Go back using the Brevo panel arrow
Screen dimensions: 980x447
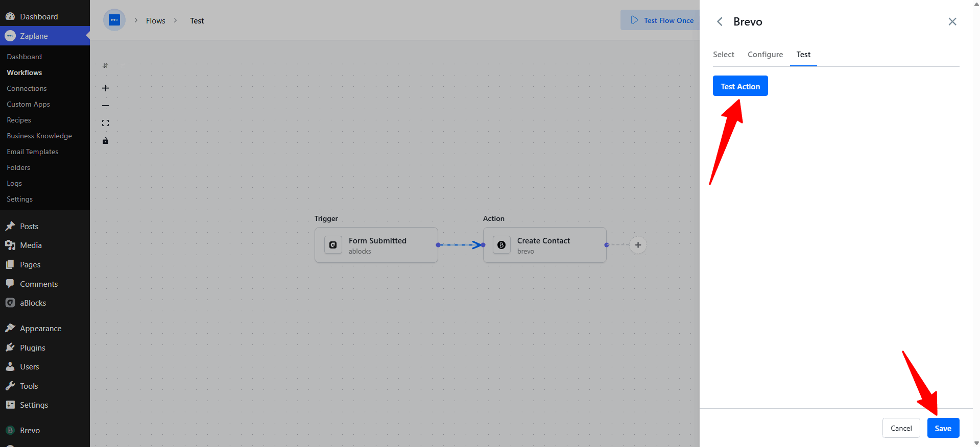[x=720, y=21]
